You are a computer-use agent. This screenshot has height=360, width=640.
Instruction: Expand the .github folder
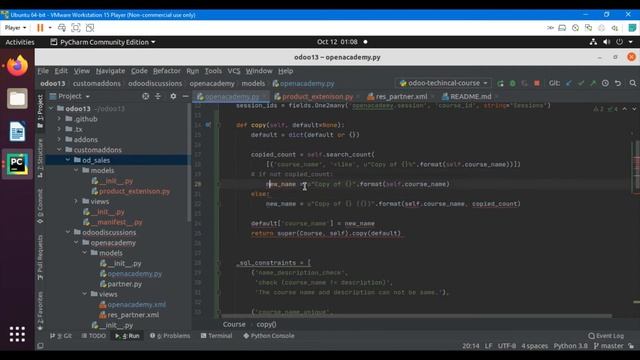coord(59,119)
